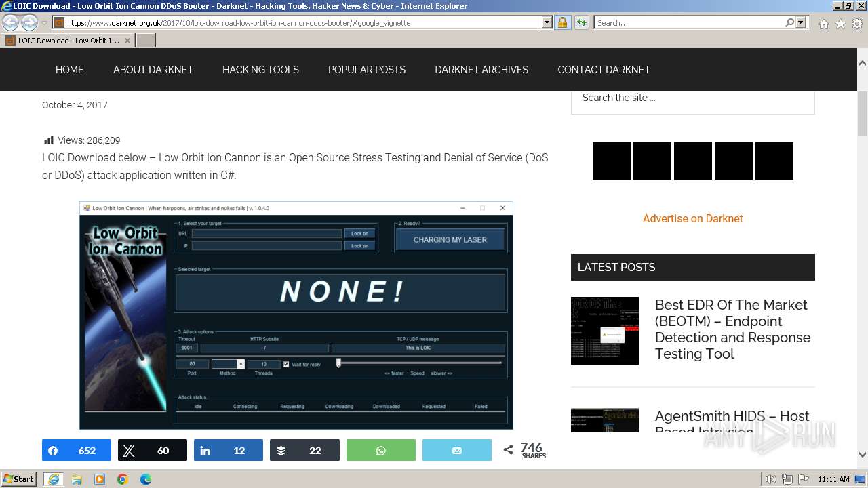
Task: Click the scrollbar up arrow
Action: point(862,62)
